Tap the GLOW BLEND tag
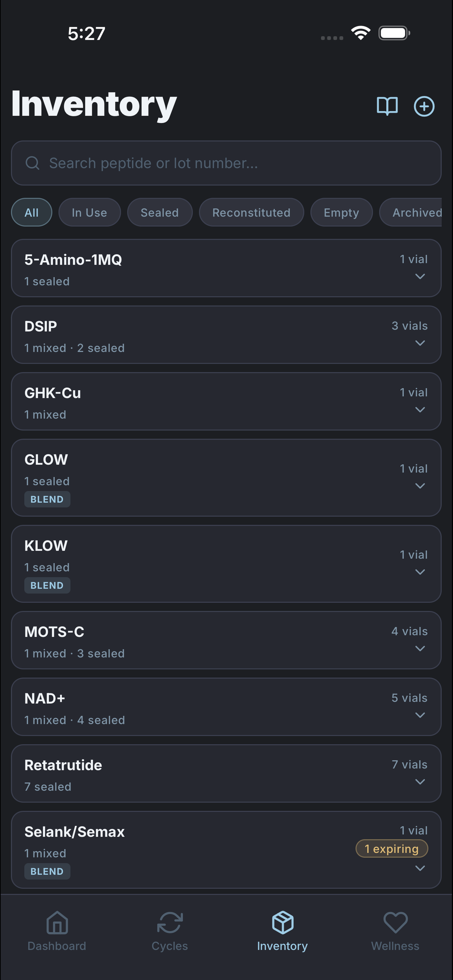 (47, 500)
